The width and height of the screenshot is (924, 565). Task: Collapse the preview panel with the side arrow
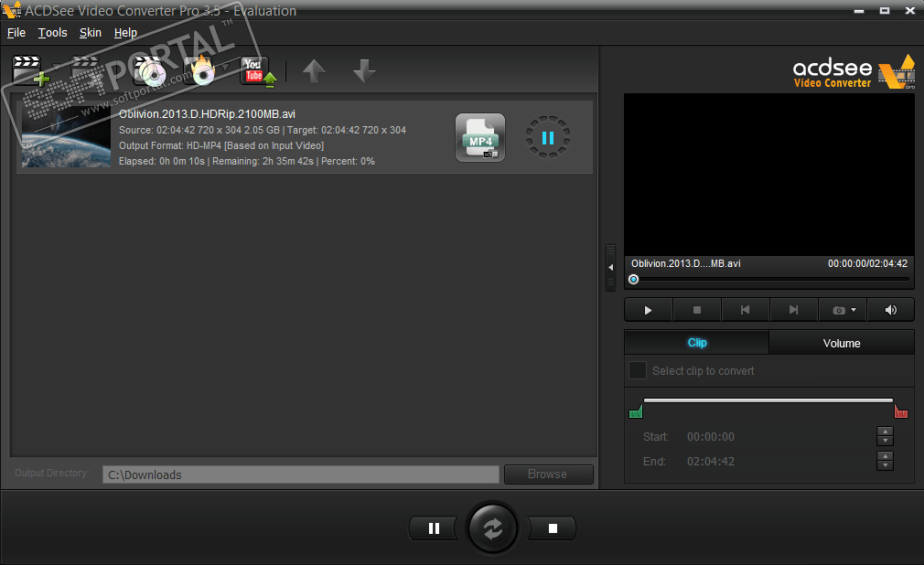coord(610,267)
